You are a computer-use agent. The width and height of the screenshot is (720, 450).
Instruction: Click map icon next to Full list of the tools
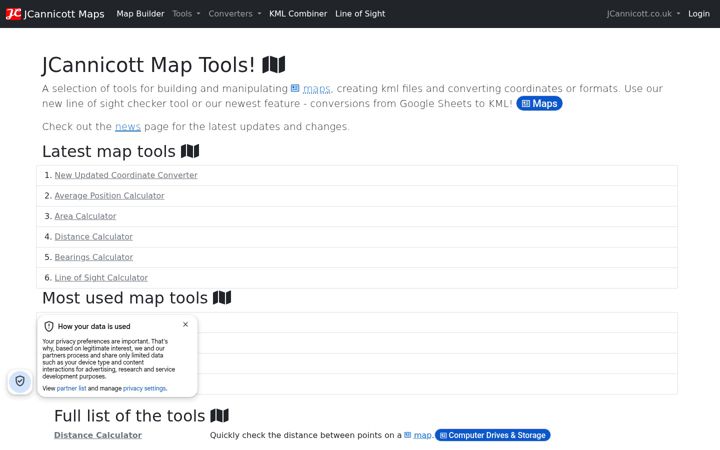(219, 416)
